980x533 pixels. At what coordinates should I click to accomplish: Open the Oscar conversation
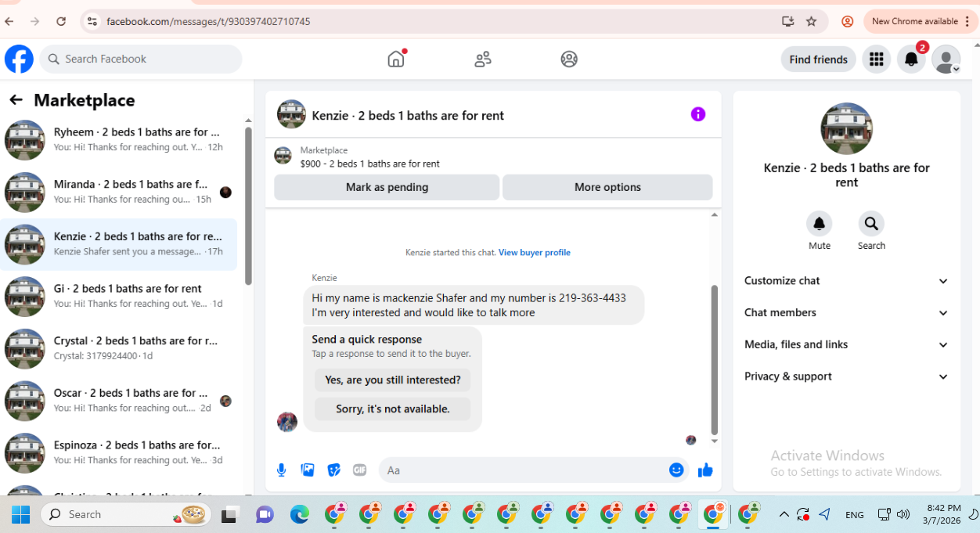point(119,401)
